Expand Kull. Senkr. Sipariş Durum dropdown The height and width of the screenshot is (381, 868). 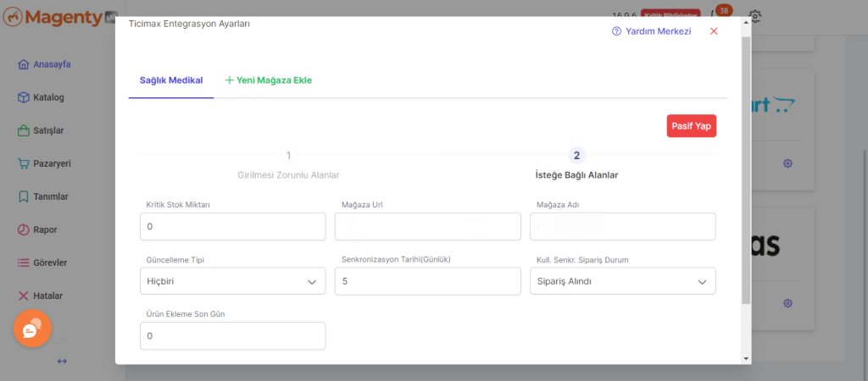click(622, 281)
